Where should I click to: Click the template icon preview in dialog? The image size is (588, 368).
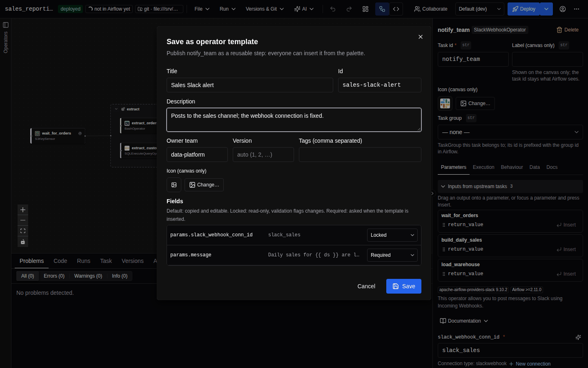coord(174,185)
